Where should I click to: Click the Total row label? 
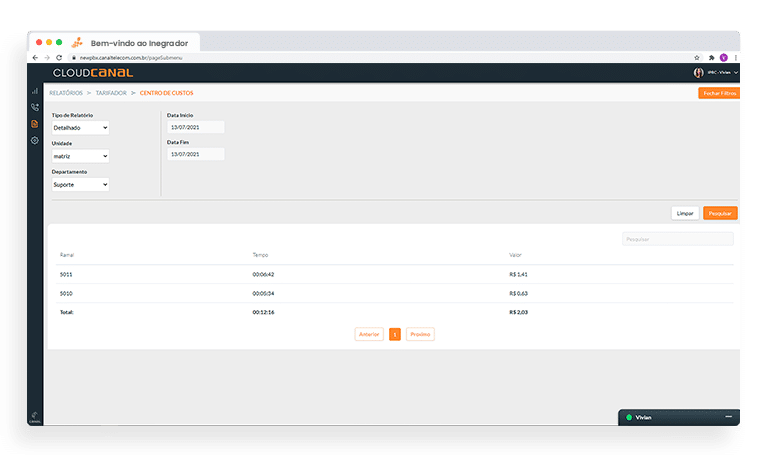[67, 312]
